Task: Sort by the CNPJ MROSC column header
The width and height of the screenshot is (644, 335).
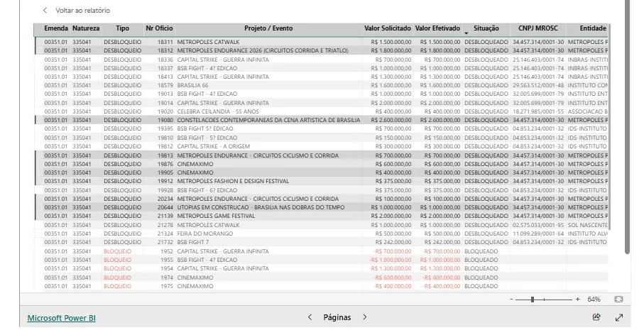Action: click(538, 28)
